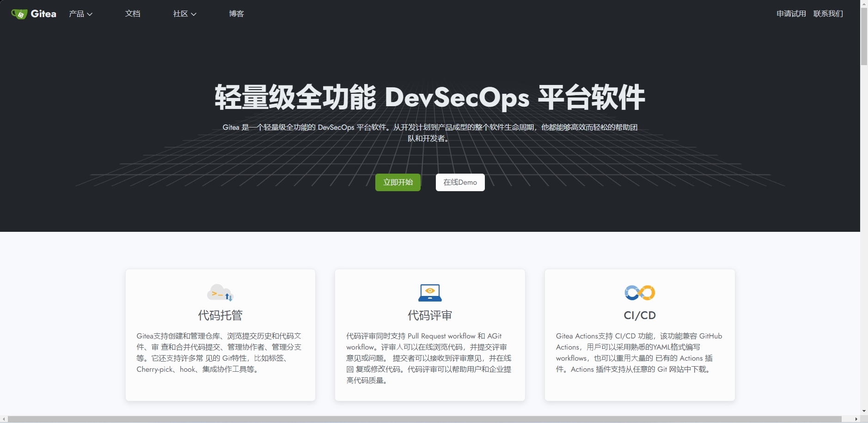This screenshot has height=423, width=868.
Task: Select the 代码托管 card heading
Action: pos(220,315)
